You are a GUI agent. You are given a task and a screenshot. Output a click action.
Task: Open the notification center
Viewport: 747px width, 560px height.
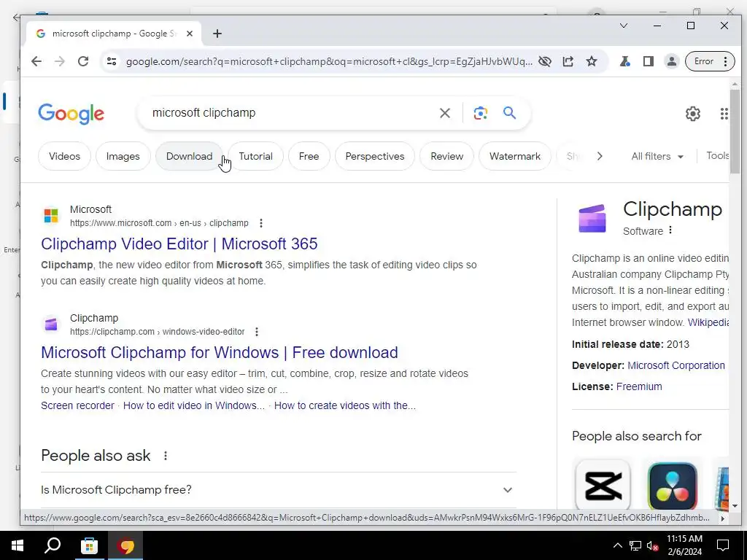point(723,545)
